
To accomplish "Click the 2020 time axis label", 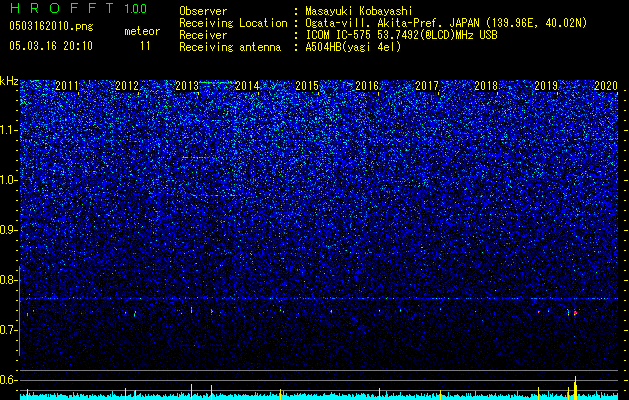I will pos(606,85).
